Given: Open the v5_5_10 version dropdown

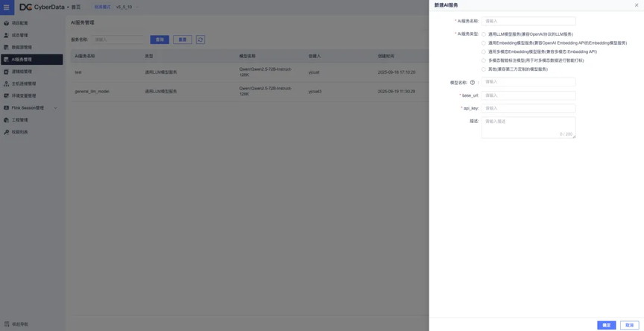Looking at the screenshot, I should pyautogui.click(x=127, y=7).
